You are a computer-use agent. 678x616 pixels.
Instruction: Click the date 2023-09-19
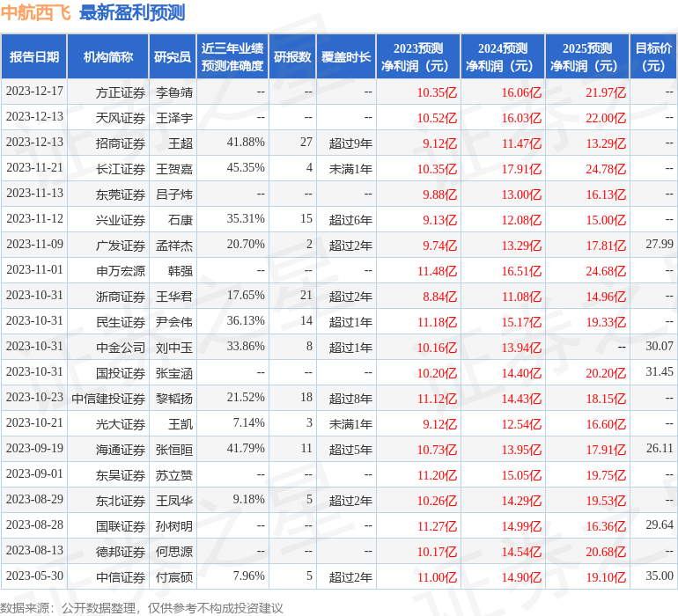pyautogui.click(x=34, y=448)
